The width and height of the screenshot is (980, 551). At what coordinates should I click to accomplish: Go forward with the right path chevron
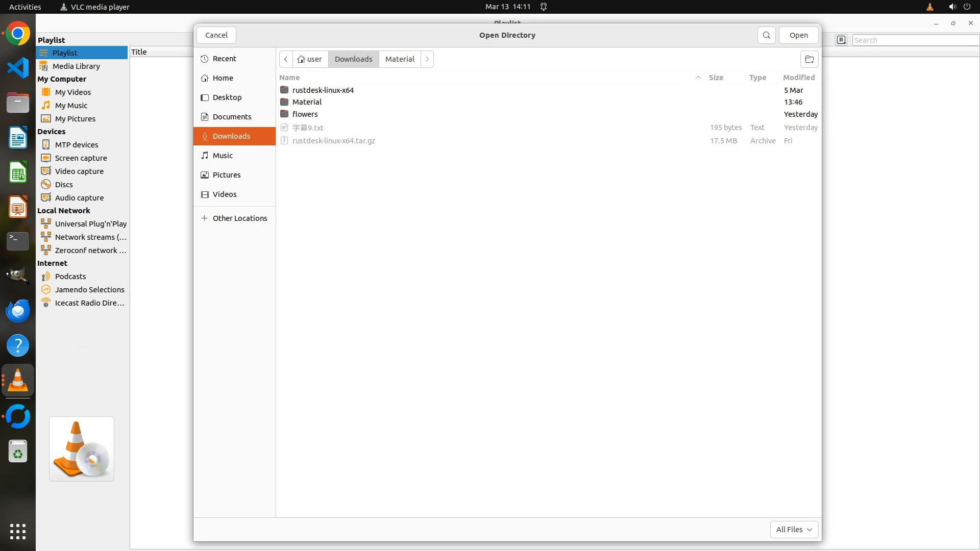[x=427, y=59]
